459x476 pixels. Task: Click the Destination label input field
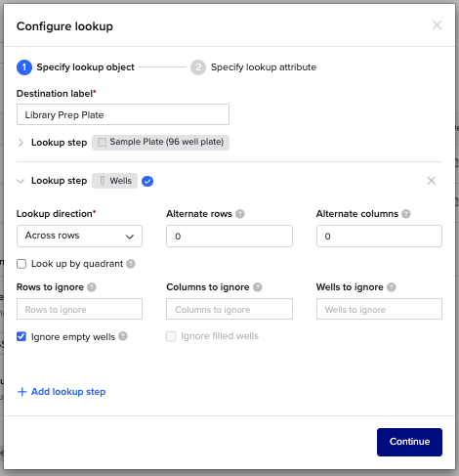coord(123,114)
